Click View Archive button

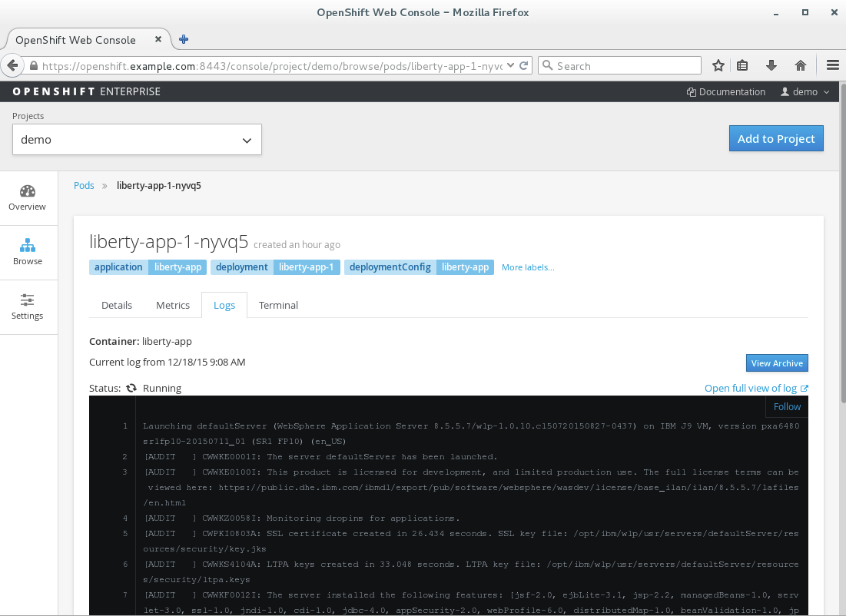777,363
